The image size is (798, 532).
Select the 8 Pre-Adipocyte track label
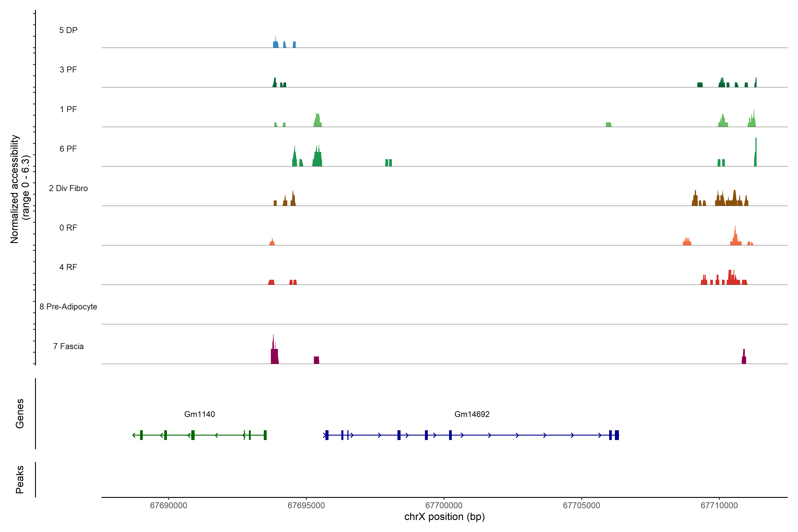click(x=68, y=307)
